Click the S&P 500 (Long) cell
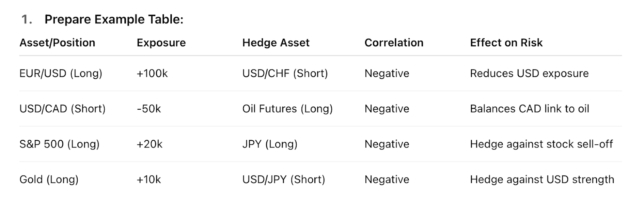Image resolution: width=644 pixels, height=202 pixels. click(59, 144)
